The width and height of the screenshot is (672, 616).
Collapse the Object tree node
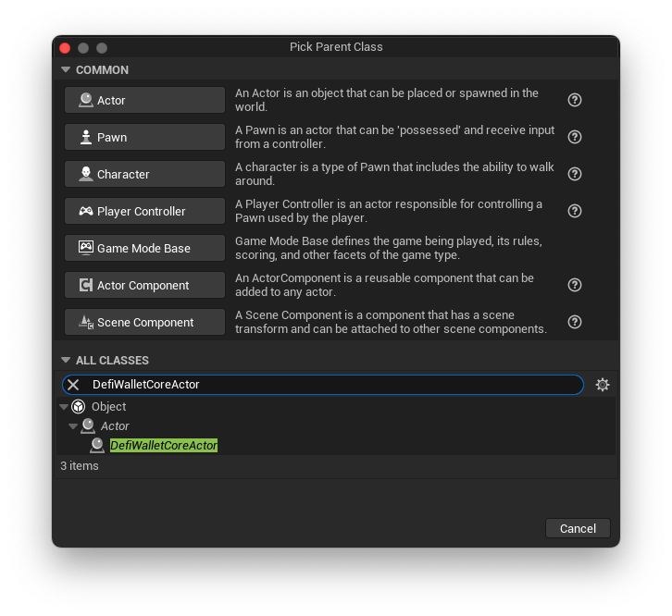click(64, 407)
